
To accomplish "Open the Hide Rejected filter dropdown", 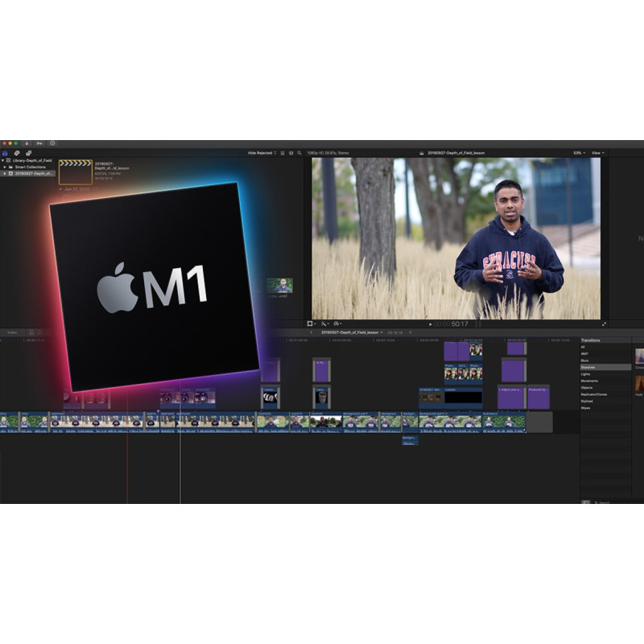I will click(262, 153).
